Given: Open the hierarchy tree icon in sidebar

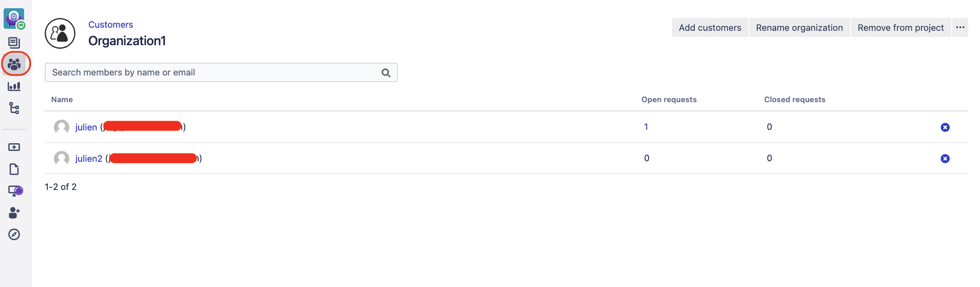Looking at the screenshot, I should (x=14, y=108).
